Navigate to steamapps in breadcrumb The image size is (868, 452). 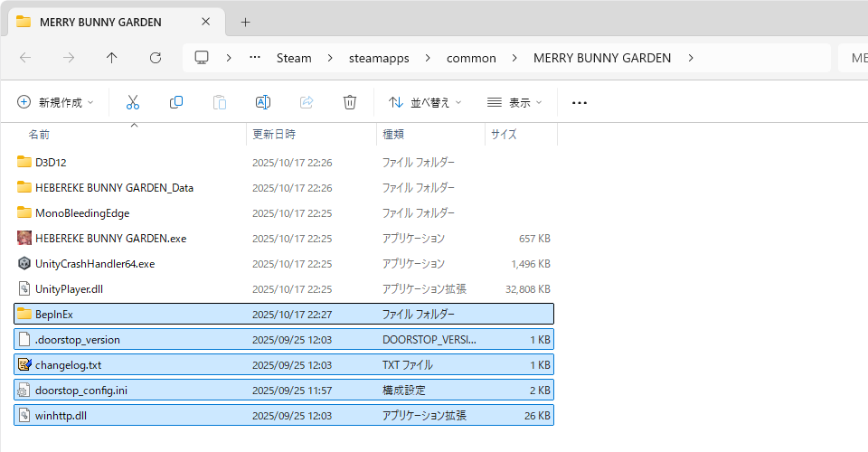tap(379, 58)
